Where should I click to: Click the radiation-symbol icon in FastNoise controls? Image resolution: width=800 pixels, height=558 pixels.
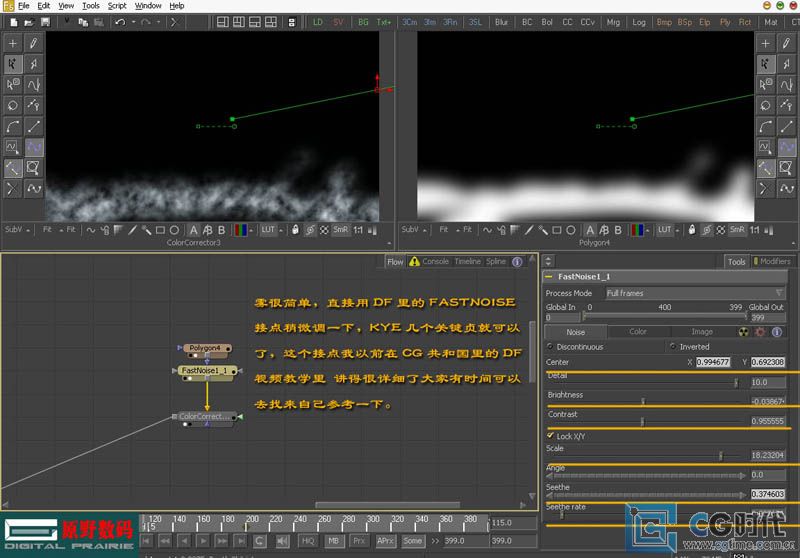744,332
